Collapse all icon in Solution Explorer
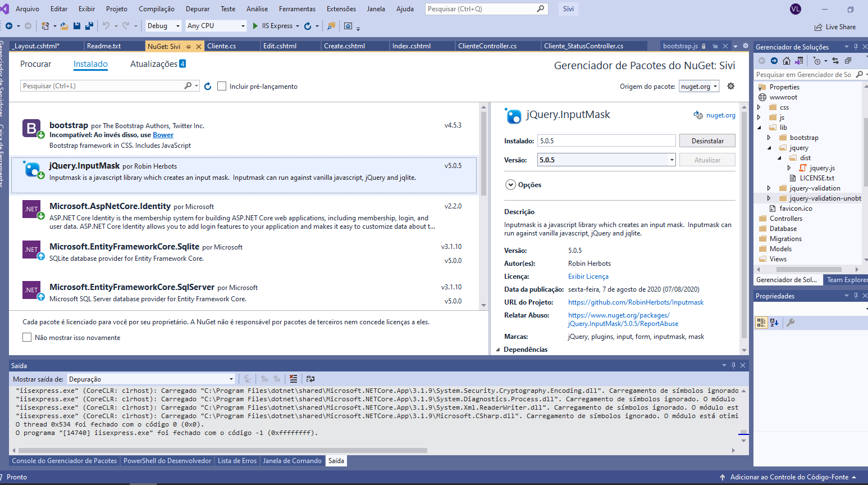This screenshot has width=868, height=485. (x=848, y=61)
